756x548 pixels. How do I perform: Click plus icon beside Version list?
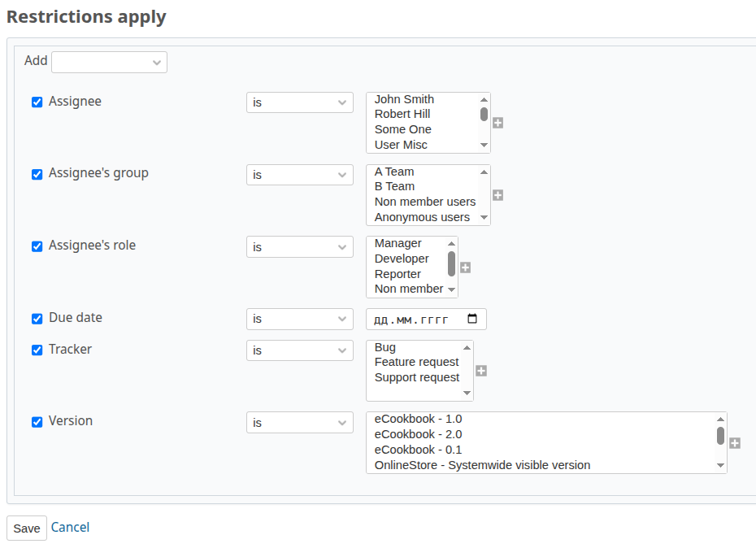click(x=735, y=443)
